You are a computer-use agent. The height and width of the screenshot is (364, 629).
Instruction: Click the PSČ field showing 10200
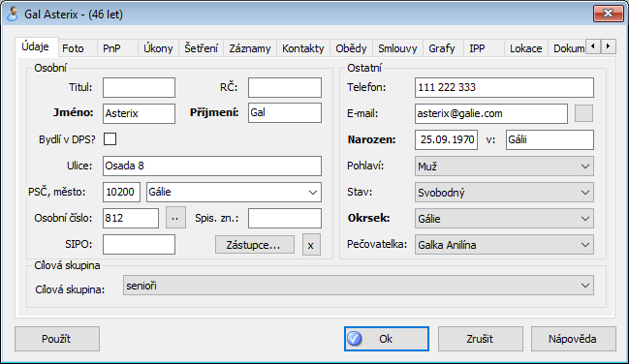tap(121, 192)
